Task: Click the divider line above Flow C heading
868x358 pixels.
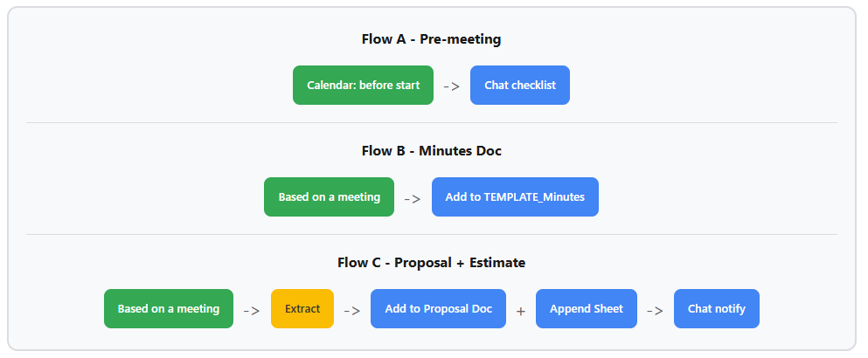Action: point(431,235)
